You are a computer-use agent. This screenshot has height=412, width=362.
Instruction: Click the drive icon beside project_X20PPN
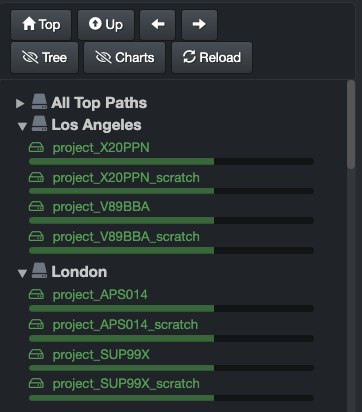[36, 147]
